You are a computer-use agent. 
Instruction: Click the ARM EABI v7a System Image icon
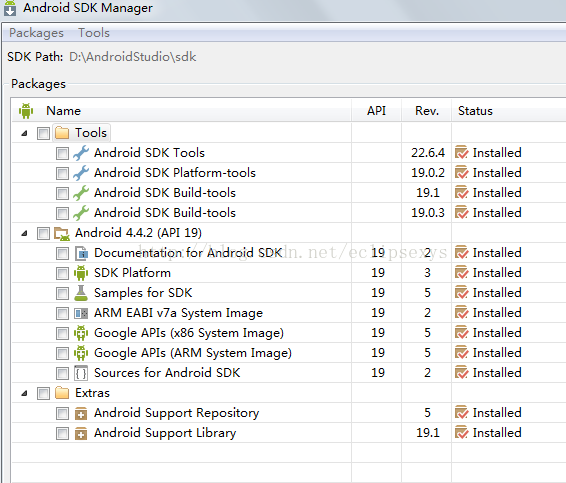[x=81, y=313]
